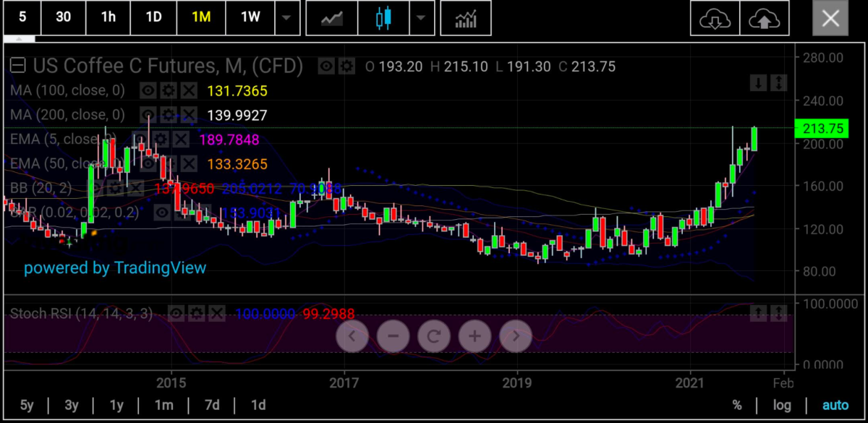Open the powered by TradingView link
The image size is (868, 423).
pos(115,268)
